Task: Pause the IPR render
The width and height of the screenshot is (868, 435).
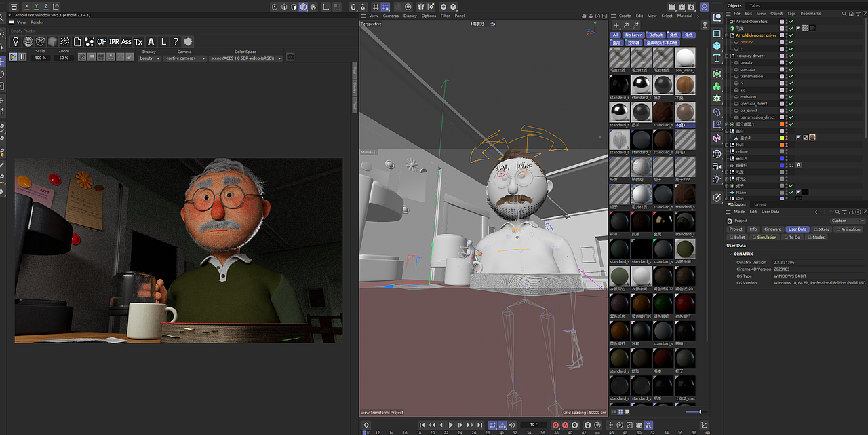Action: [x=22, y=58]
